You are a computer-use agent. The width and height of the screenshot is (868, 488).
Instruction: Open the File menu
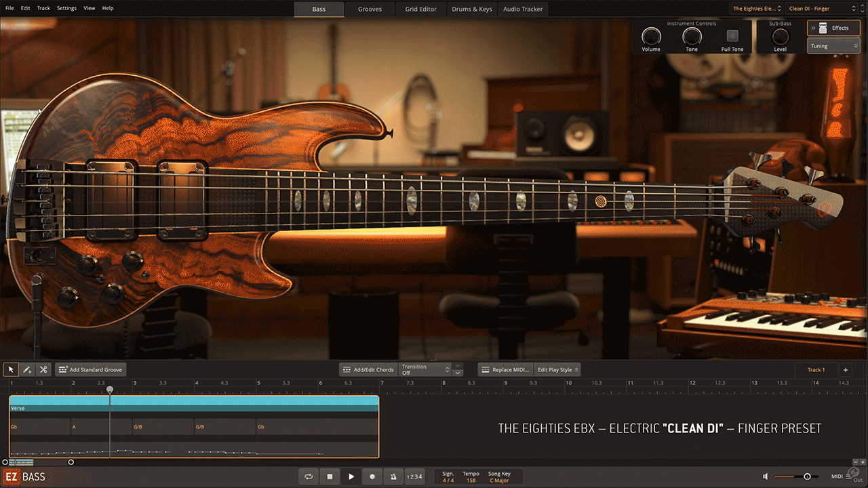click(x=9, y=8)
